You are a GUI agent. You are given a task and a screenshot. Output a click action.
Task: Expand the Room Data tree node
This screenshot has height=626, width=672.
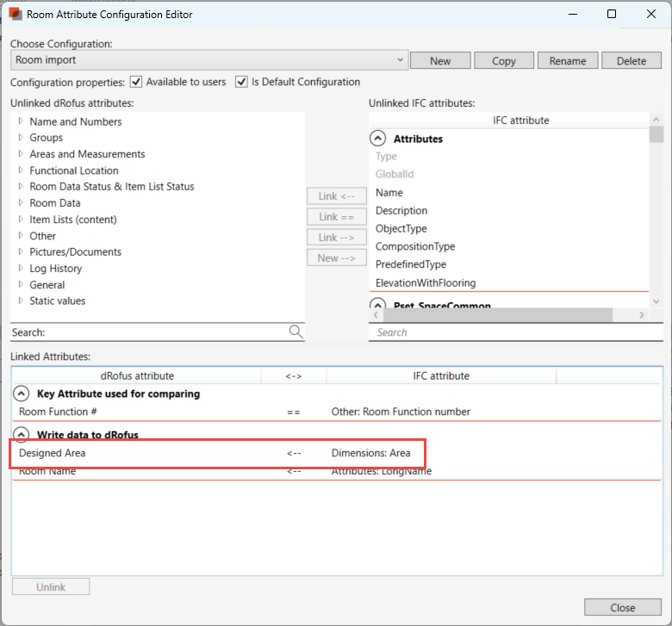click(21, 203)
